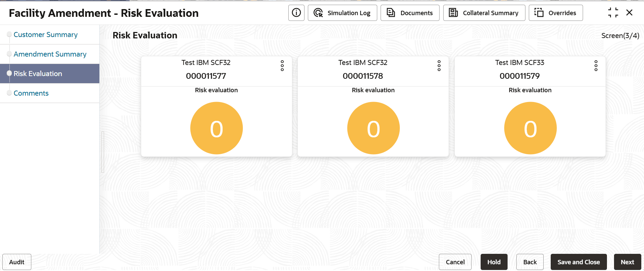Go to Amendment Summary step
This screenshot has width=644, height=271.
50,54
